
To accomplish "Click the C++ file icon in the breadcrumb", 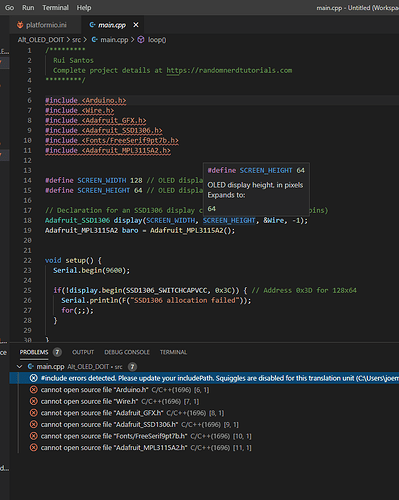I will pos(95,40).
